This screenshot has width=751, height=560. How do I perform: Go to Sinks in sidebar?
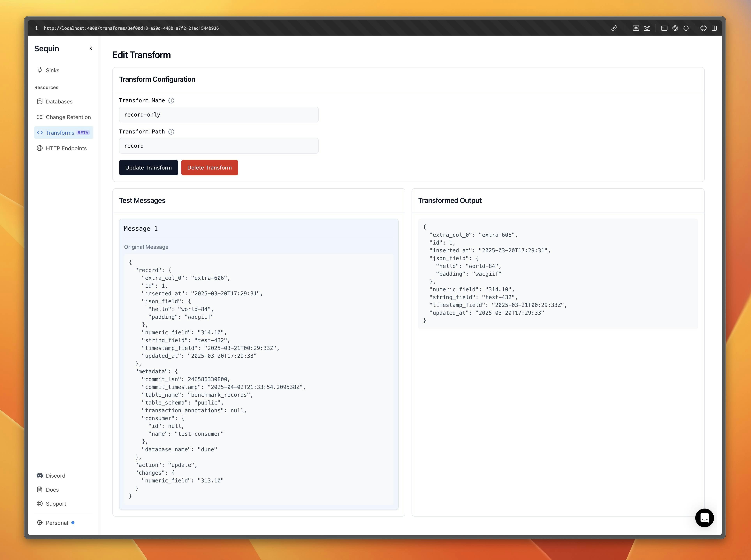52,70
